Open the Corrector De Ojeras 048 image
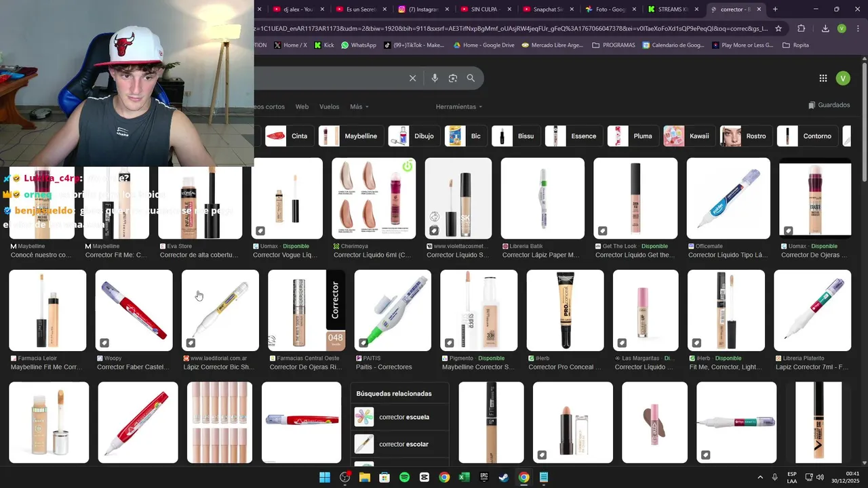Viewport: 868px width, 488px height. (307, 310)
